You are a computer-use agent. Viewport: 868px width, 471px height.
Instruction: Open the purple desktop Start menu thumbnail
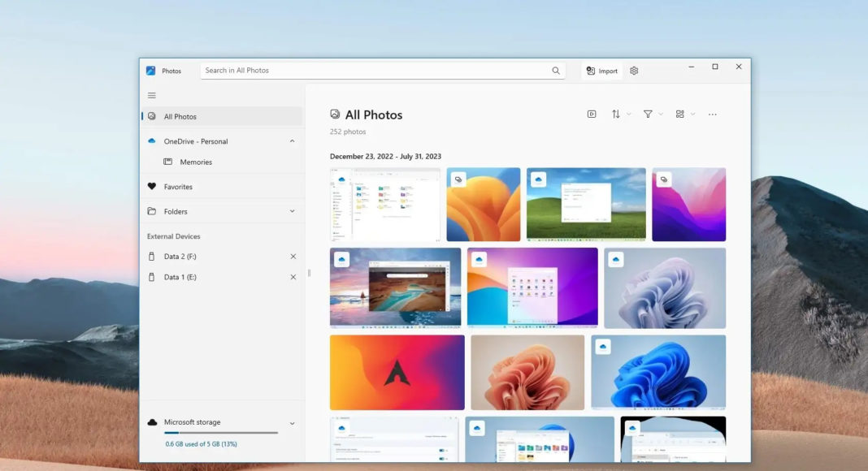coord(532,288)
